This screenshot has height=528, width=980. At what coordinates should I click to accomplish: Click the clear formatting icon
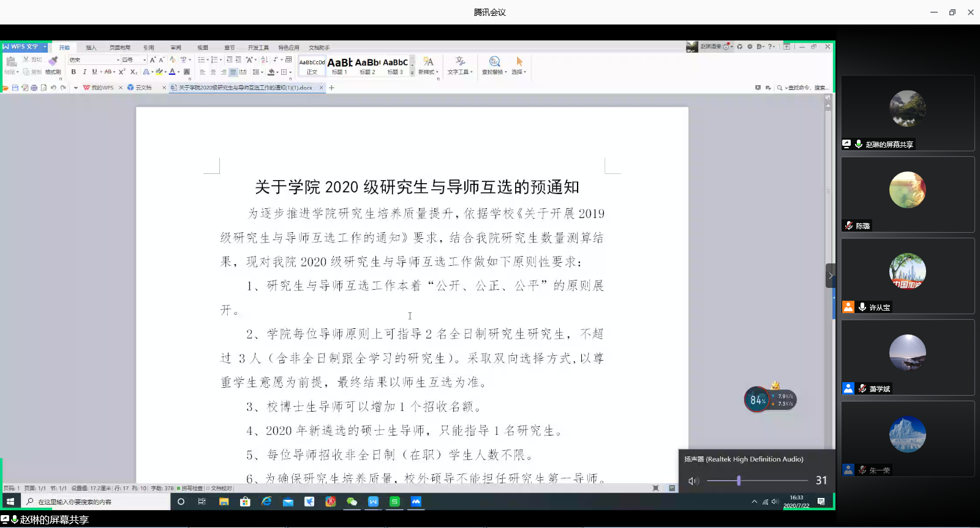click(x=173, y=59)
